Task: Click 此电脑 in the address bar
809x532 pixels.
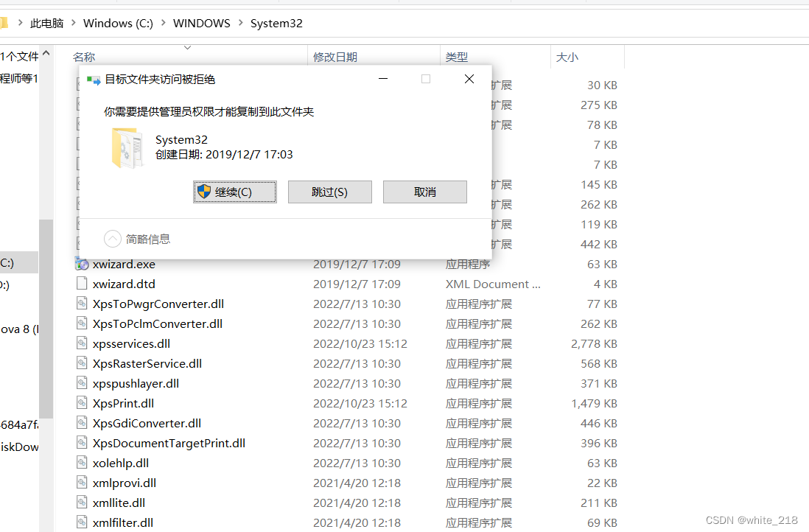Action: pyautogui.click(x=47, y=24)
